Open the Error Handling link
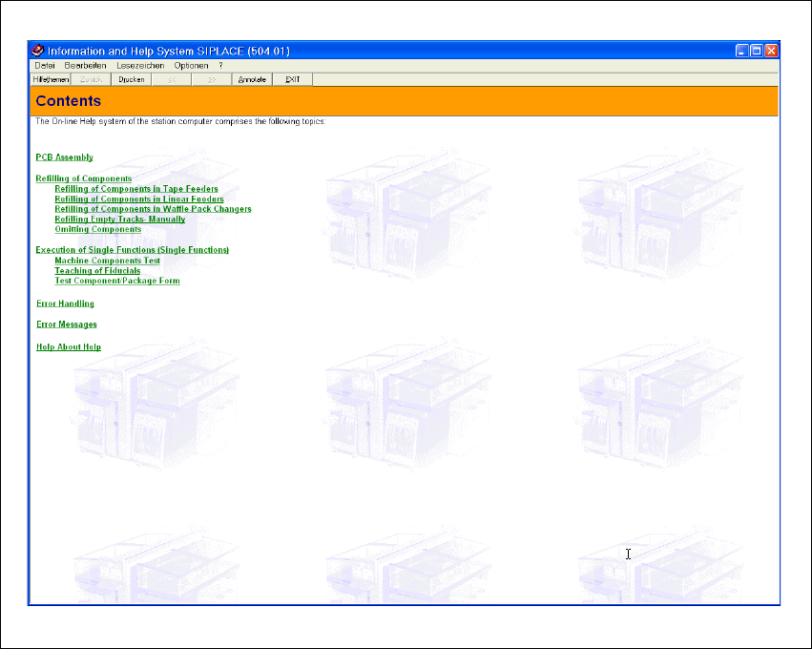The width and height of the screenshot is (812, 649). click(65, 304)
